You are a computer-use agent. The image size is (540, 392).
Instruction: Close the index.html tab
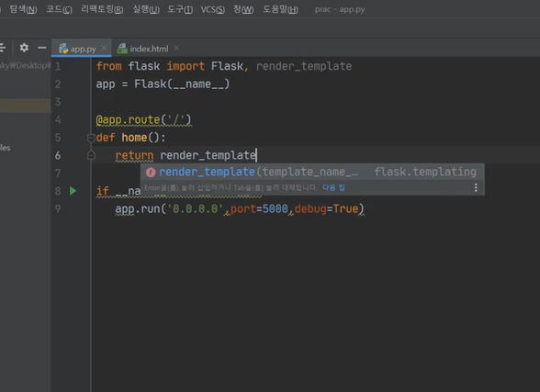176,48
